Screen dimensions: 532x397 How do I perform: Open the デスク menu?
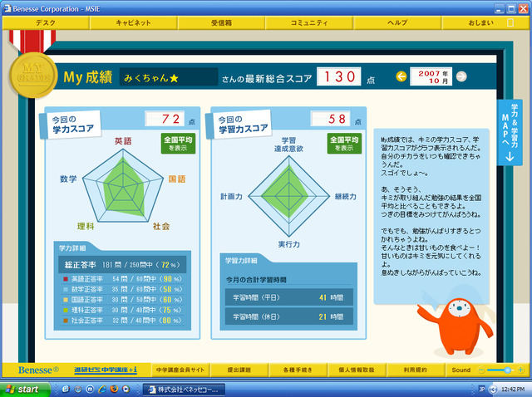[x=46, y=22]
